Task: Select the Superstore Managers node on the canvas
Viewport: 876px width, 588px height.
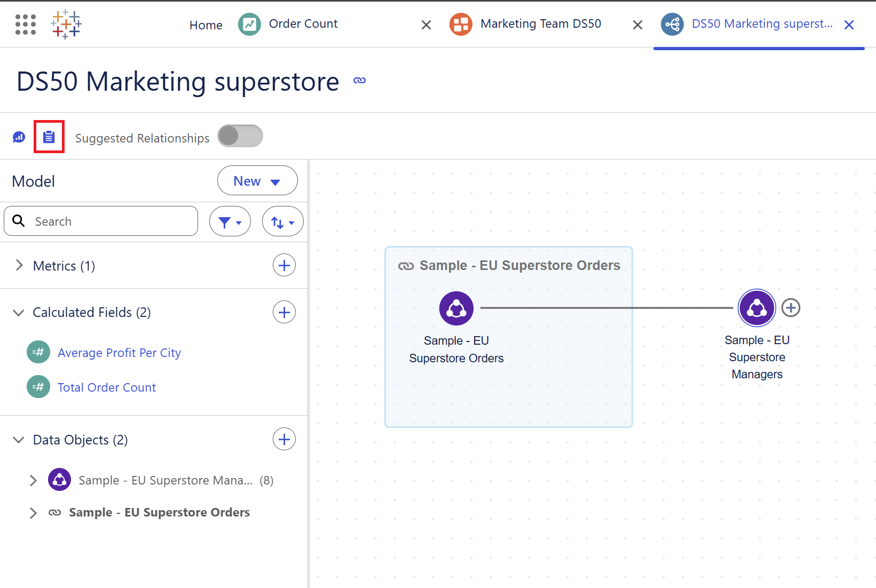Action: click(x=757, y=308)
